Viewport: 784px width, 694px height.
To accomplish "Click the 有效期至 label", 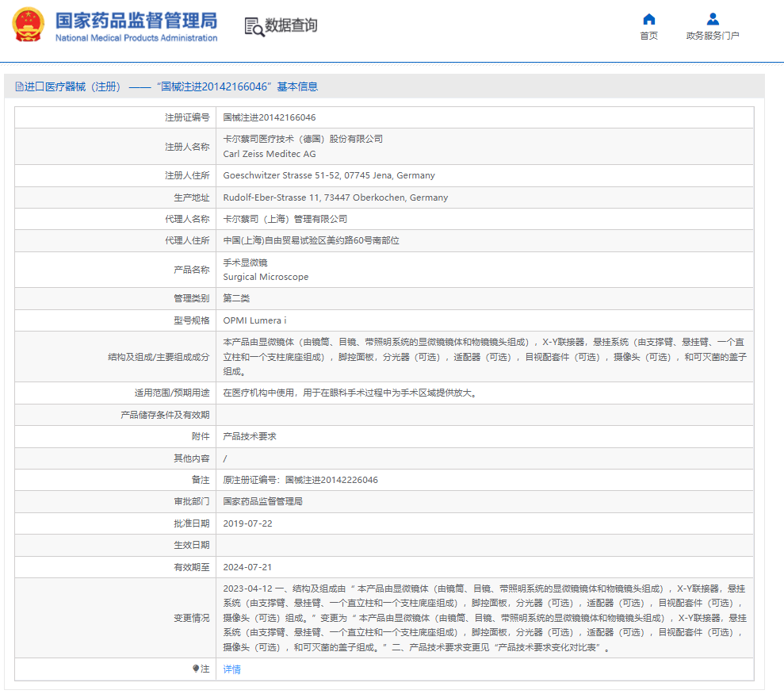I will tap(192, 567).
